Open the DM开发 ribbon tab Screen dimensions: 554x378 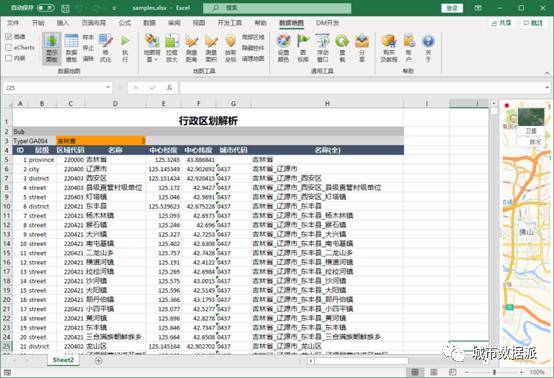point(328,23)
